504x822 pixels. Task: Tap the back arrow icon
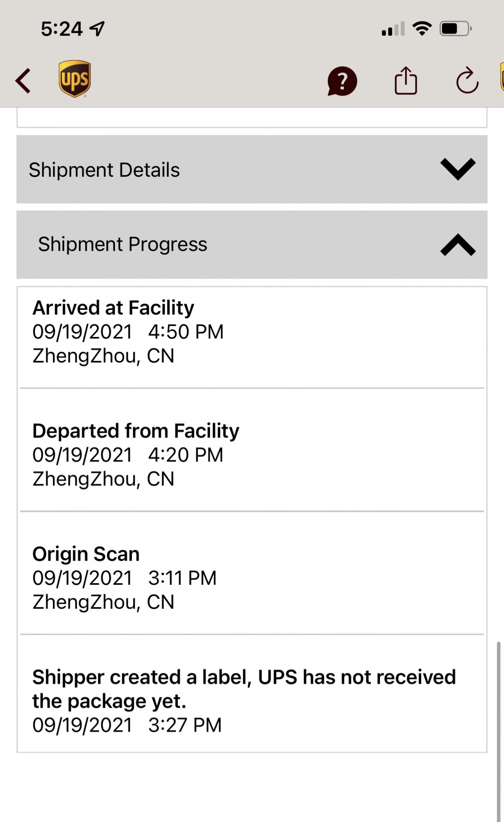pos(23,81)
